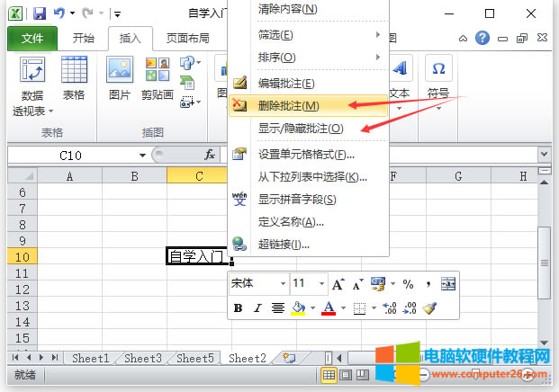Expand the formula bar chevron
559x392 pixels.
[x=544, y=155]
